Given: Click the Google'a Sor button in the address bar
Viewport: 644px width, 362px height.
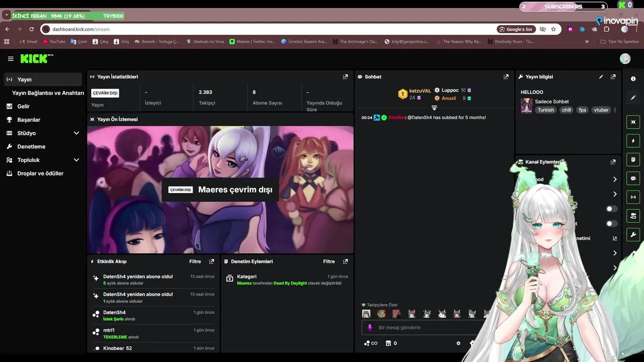Looking at the screenshot, I should pos(516,29).
